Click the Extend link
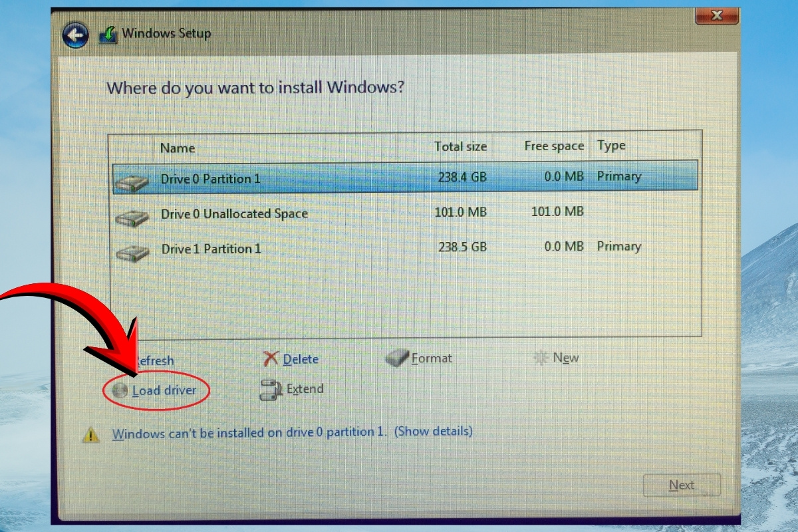The image size is (798, 532). coord(305,389)
